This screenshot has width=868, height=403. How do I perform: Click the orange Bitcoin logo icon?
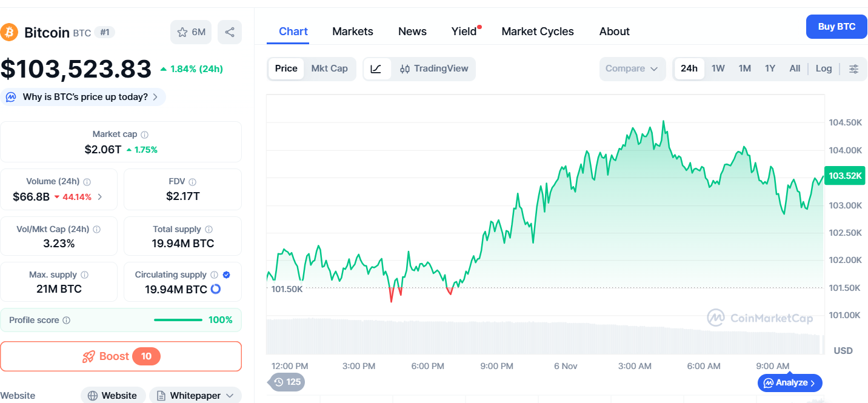9,32
